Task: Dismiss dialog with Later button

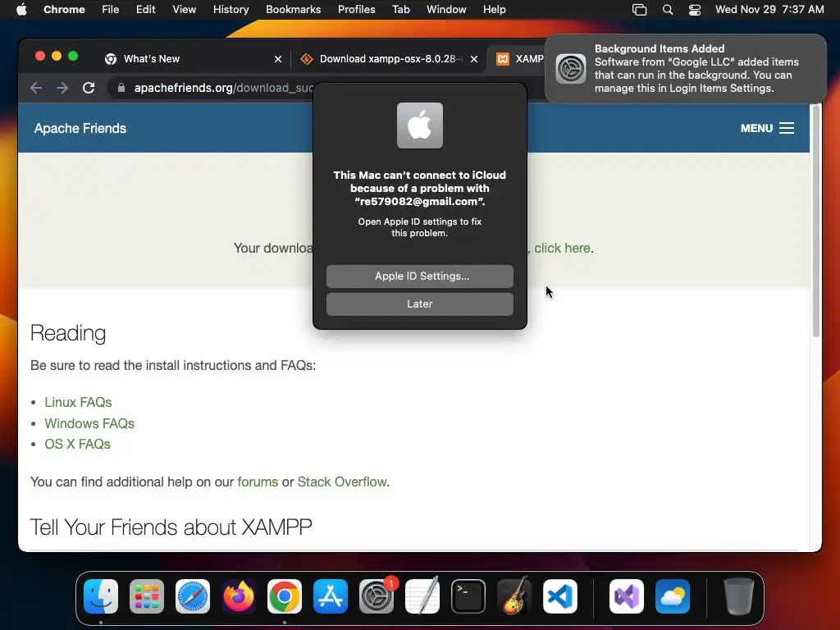Action: click(419, 304)
